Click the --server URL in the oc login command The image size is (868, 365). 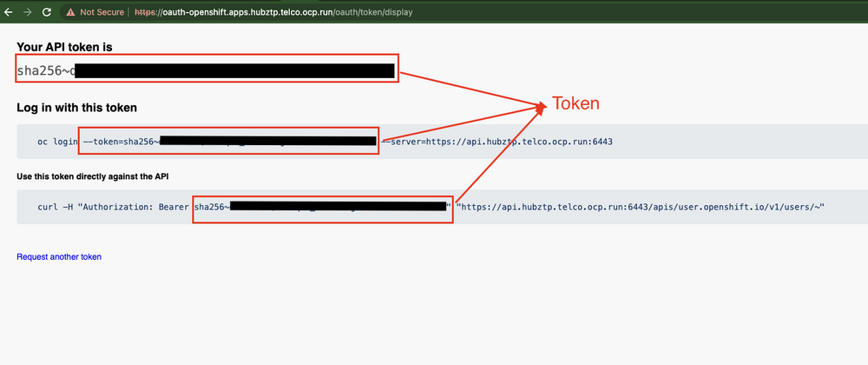tap(502, 141)
